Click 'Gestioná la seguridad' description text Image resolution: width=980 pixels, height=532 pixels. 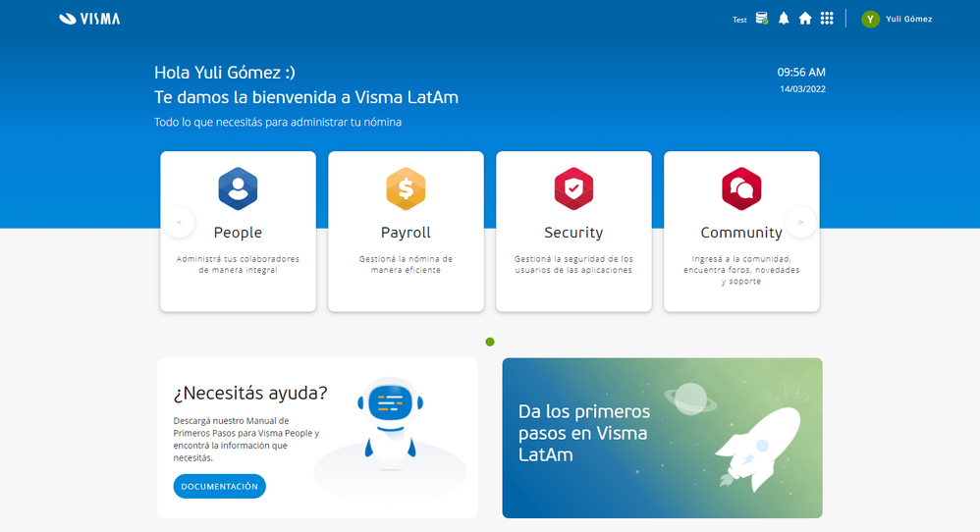[573, 264]
